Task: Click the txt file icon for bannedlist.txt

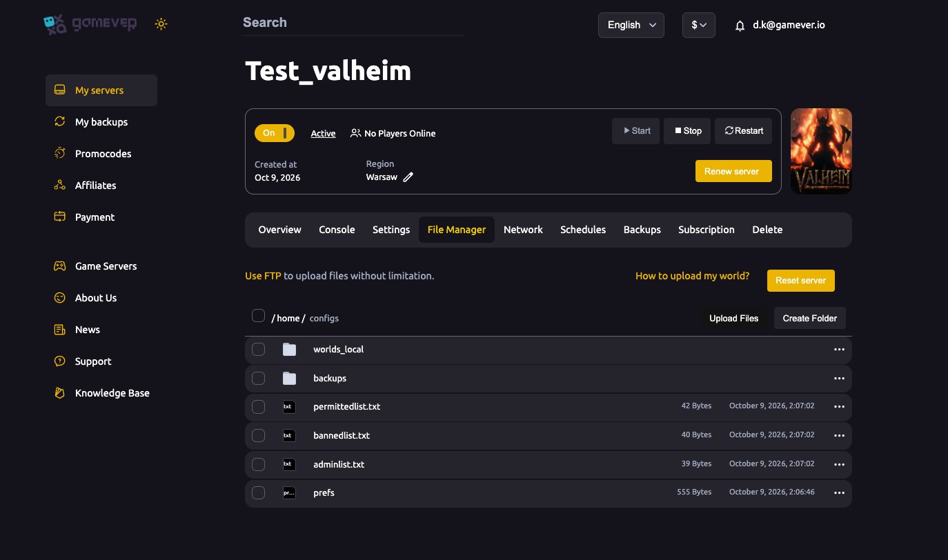Action: click(289, 436)
